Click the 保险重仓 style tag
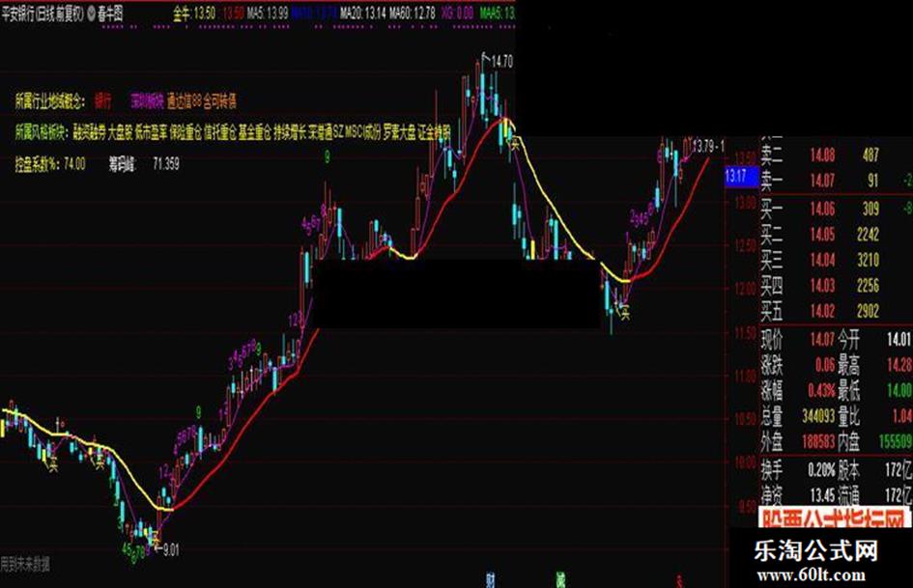 pyautogui.click(x=185, y=133)
